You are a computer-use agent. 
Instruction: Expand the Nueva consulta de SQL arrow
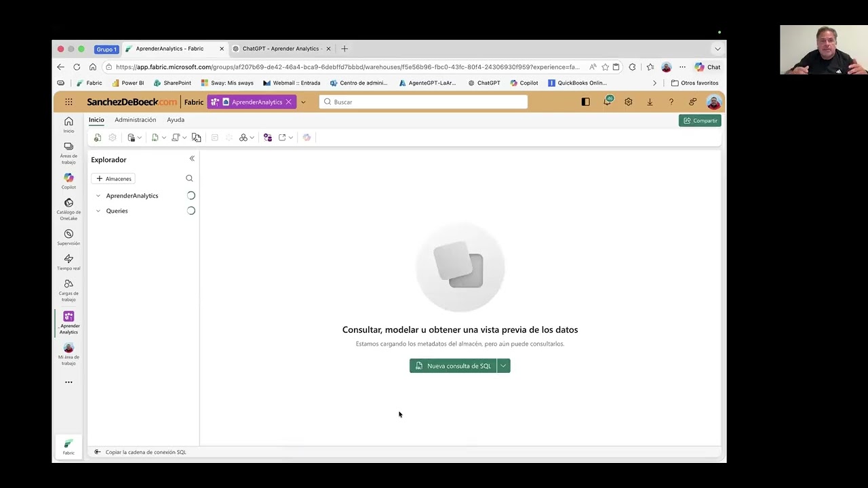pos(503,366)
